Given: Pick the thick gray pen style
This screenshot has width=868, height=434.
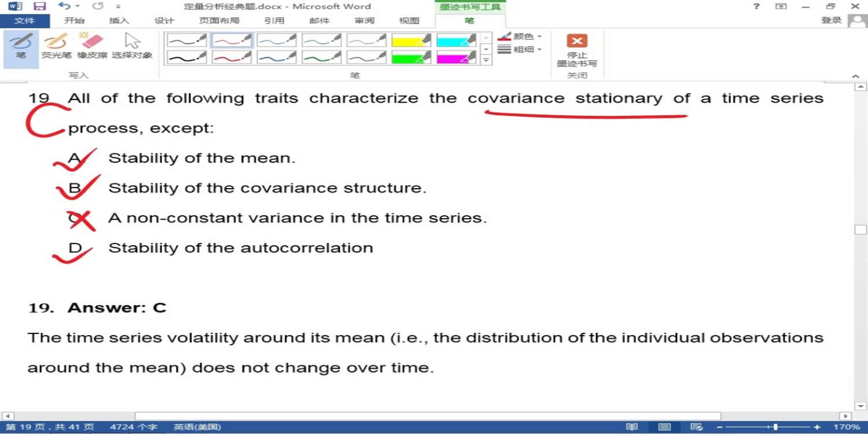Looking at the screenshot, I should point(367,57).
